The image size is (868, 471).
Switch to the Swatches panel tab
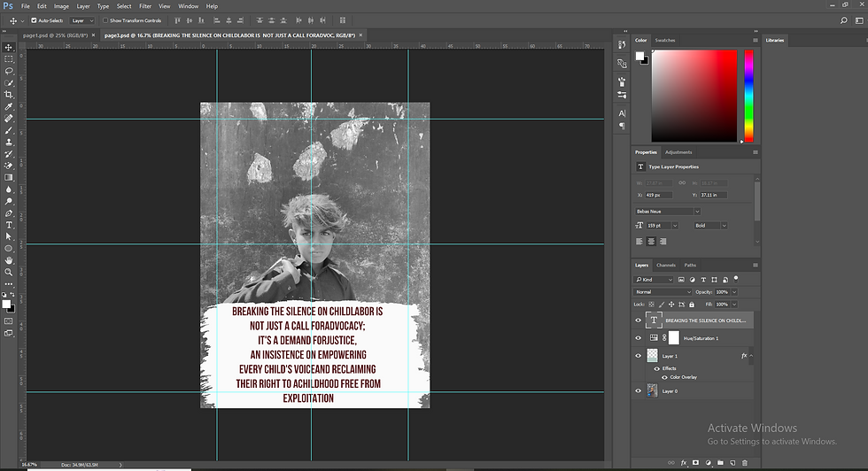(x=664, y=40)
